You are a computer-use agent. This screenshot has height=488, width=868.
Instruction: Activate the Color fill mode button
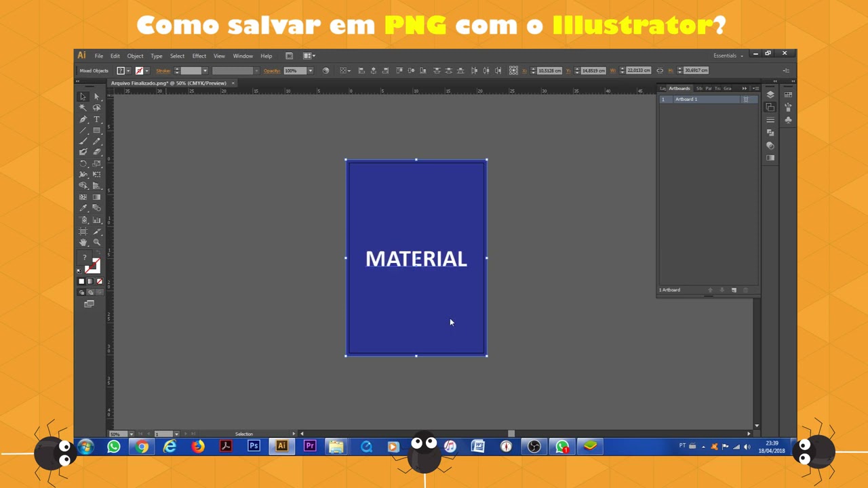click(x=81, y=281)
